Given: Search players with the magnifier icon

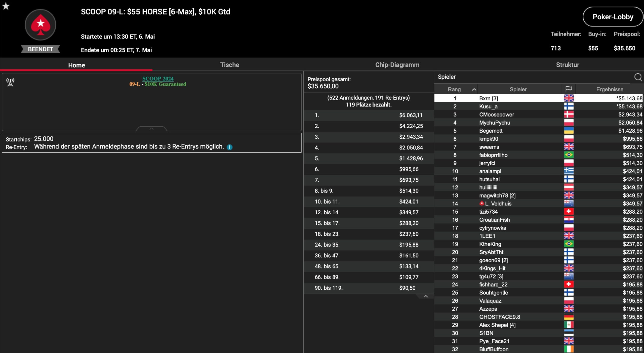Looking at the screenshot, I should click(638, 77).
